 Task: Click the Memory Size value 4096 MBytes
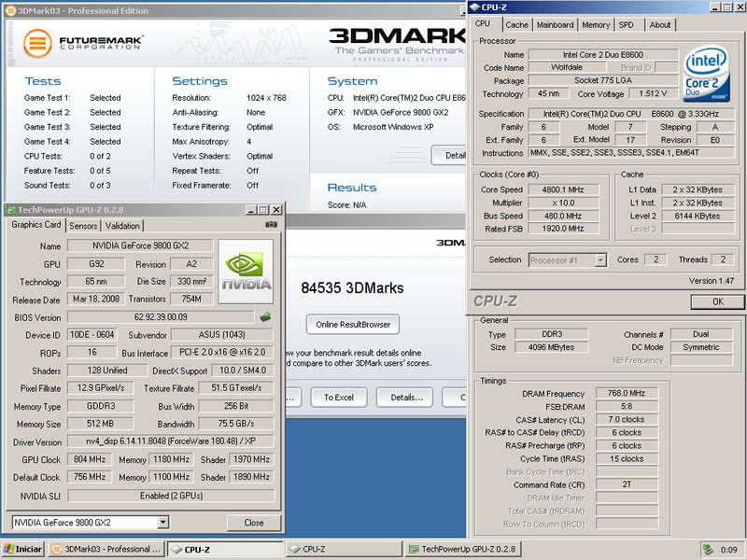coord(551,347)
